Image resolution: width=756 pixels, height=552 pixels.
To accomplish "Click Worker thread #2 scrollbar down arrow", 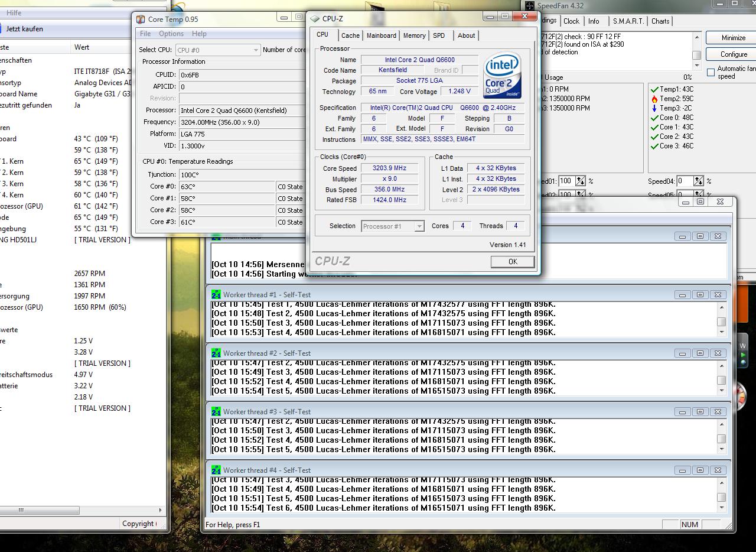I will 721,391.
